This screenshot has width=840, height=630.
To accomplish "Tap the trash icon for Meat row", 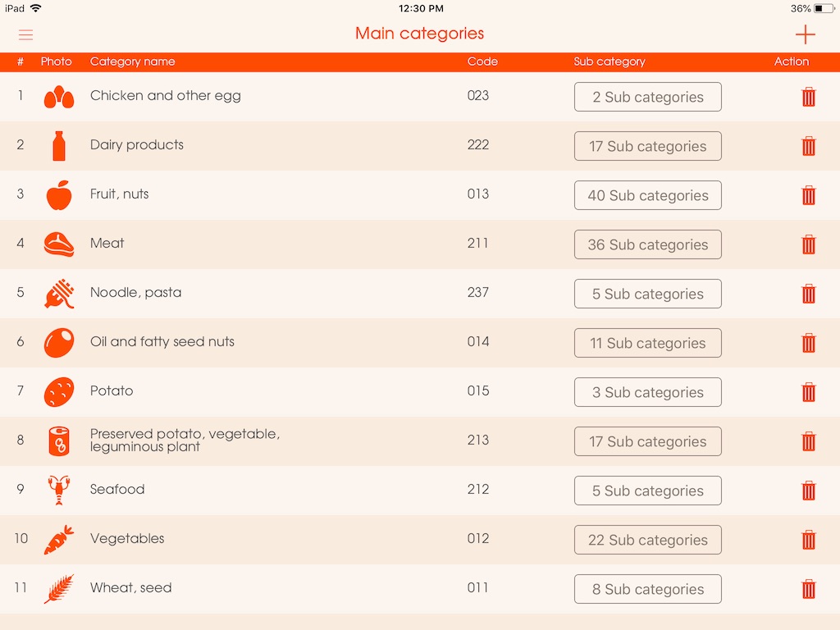I will 808,244.
